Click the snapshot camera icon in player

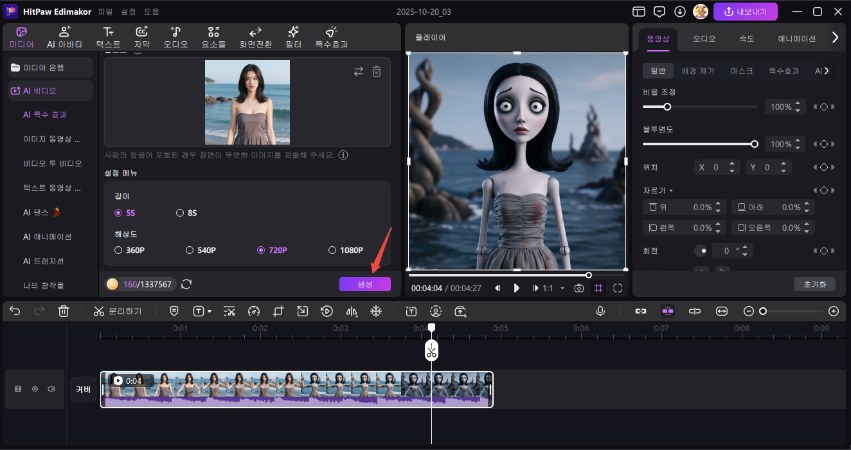click(x=578, y=288)
